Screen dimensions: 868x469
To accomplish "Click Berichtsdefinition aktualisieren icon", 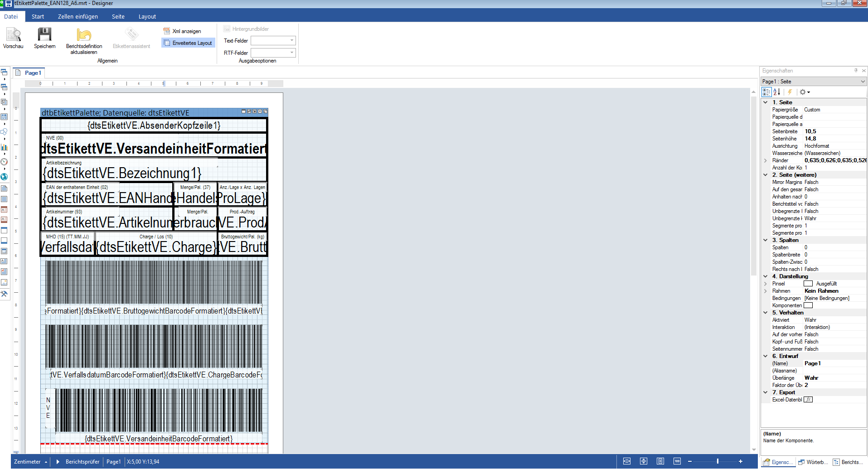I will pyautogui.click(x=84, y=35).
